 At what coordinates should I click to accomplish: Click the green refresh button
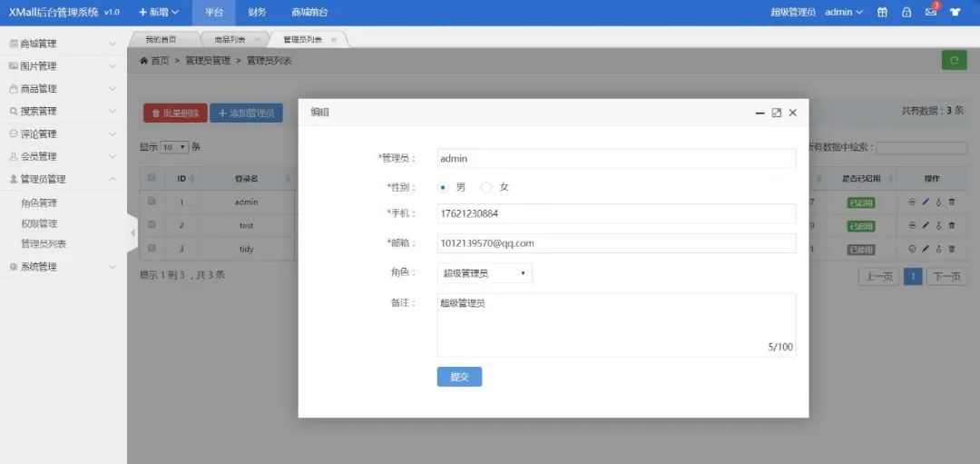(x=955, y=61)
